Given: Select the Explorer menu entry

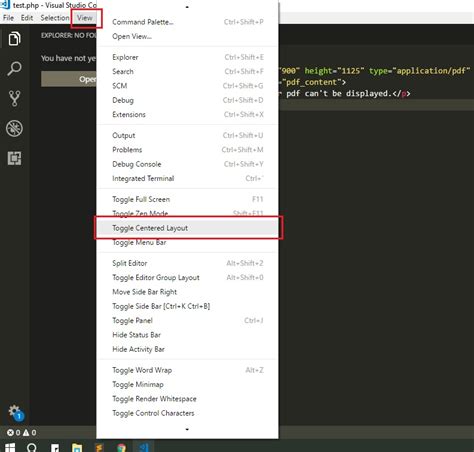Looking at the screenshot, I should pyautogui.click(x=187, y=57).
